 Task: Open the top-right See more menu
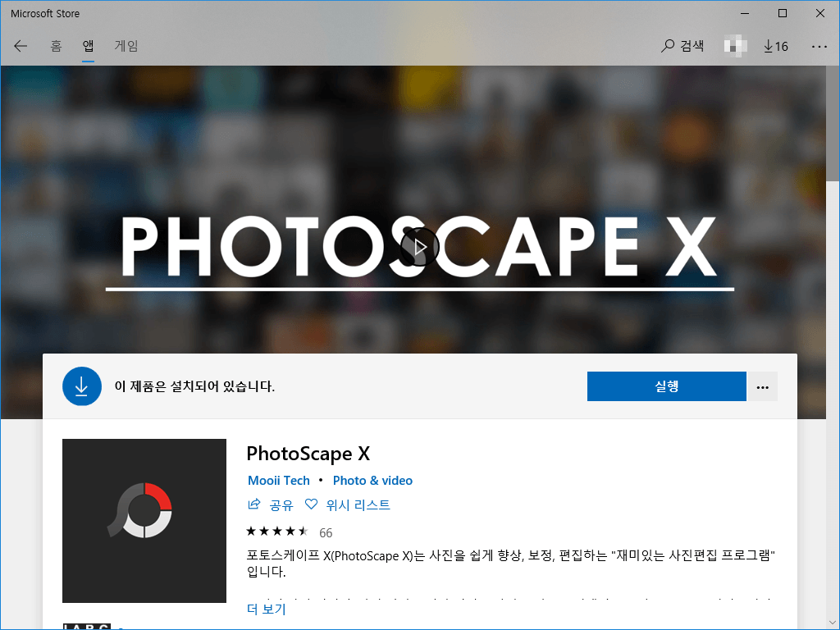click(x=819, y=47)
